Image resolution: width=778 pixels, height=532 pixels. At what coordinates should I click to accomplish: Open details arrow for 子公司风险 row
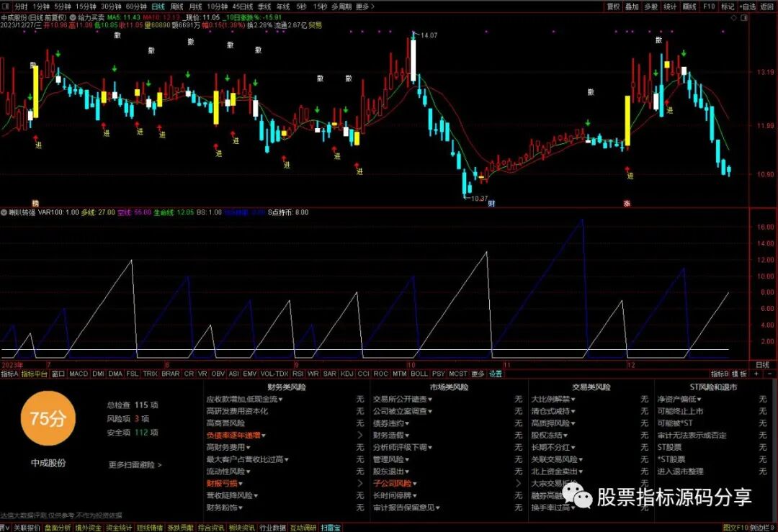[x=519, y=484]
